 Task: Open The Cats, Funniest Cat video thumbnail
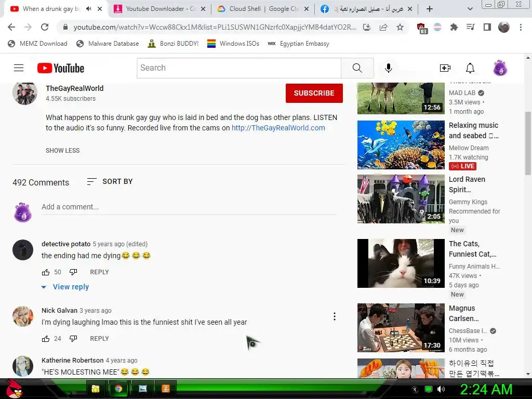coord(401,263)
